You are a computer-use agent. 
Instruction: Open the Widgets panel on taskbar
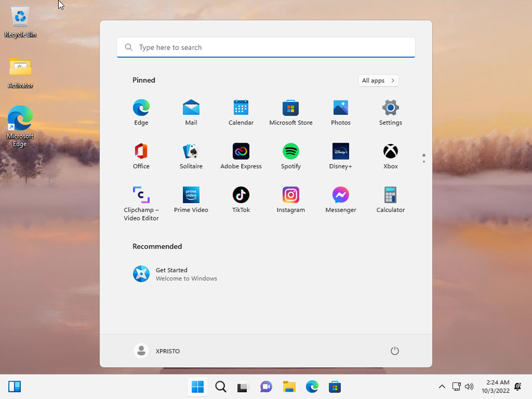(15, 387)
